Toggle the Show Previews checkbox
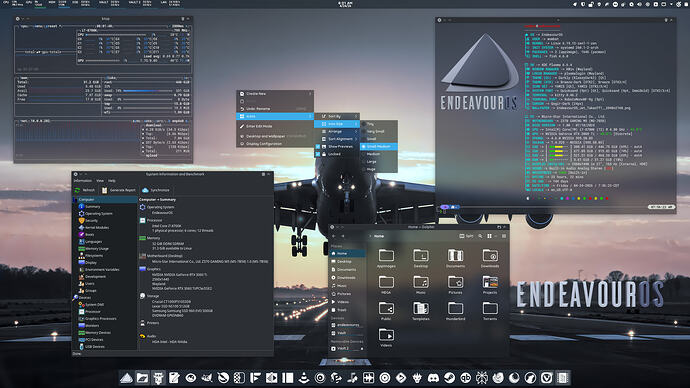 pyautogui.click(x=318, y=146)
